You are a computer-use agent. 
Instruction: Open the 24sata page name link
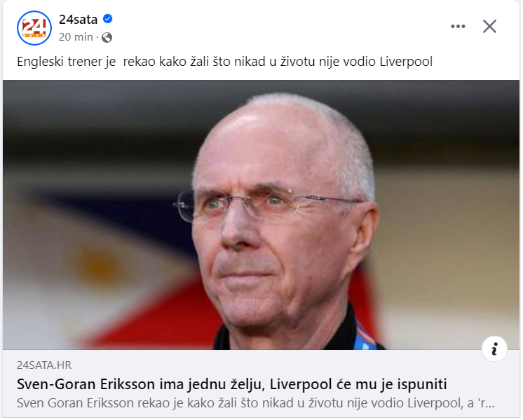(78, 20)
